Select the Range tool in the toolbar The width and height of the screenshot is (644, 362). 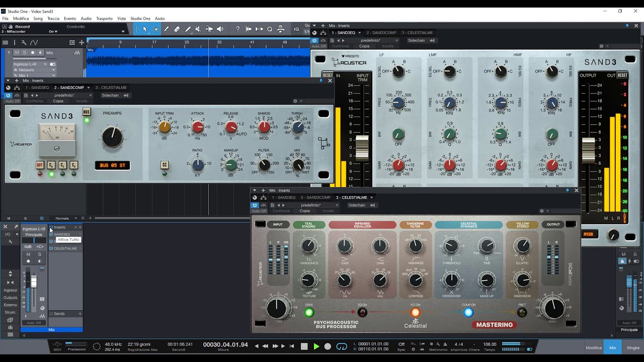[155, 29]
